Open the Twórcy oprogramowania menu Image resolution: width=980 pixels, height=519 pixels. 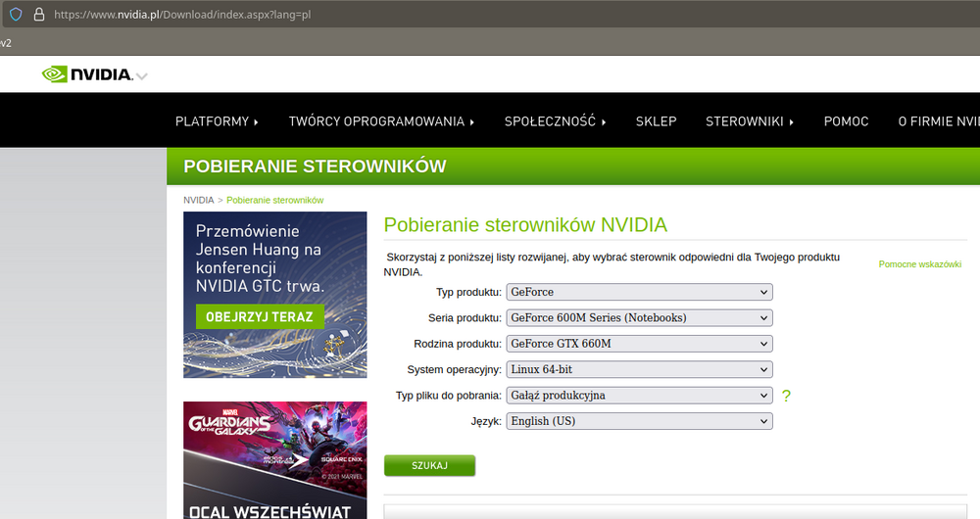click(x=381, y=121)
